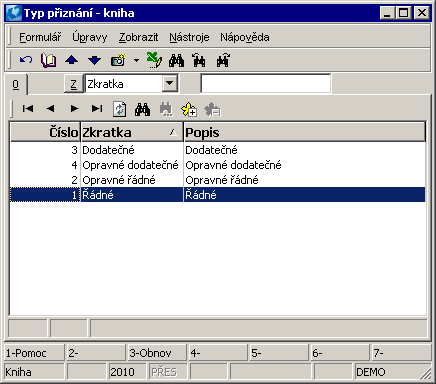Screen dimensions: 436x384
Task: Click the Z button beside Zkratka combo
Action: click(73, 84)
